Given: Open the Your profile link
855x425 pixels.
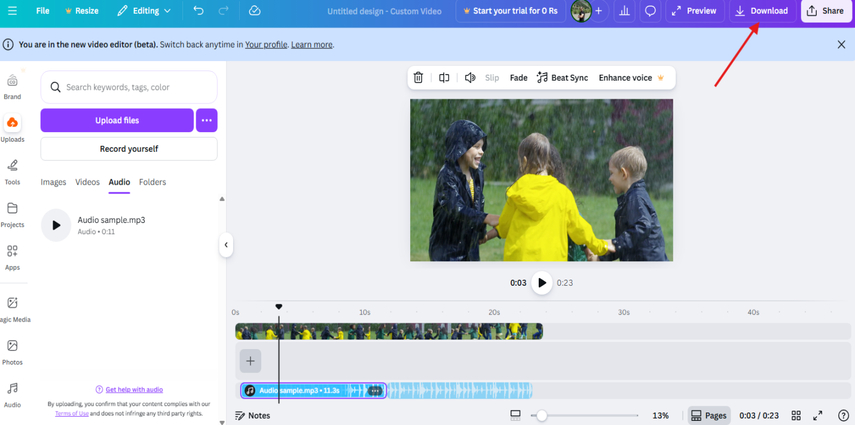Looking at the screenshot, I should (266, 45).
